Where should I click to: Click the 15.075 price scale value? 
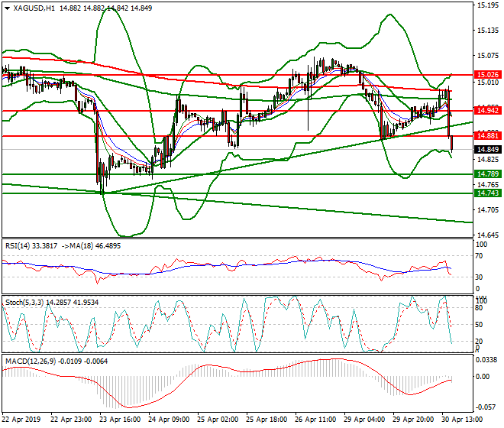tap(488, 56)
